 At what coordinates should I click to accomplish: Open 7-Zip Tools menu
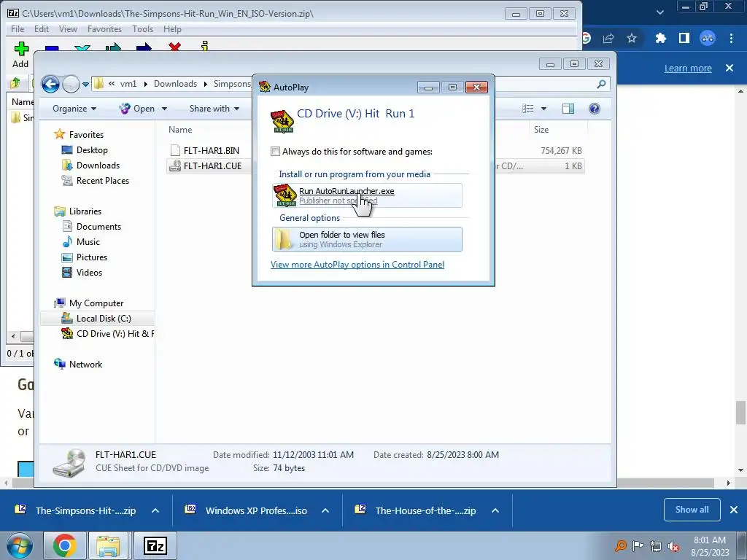(142, 29)
